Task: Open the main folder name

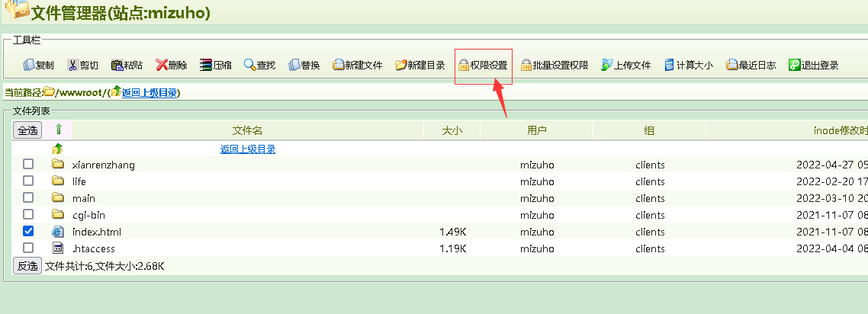Action: (x=84, y=198)
